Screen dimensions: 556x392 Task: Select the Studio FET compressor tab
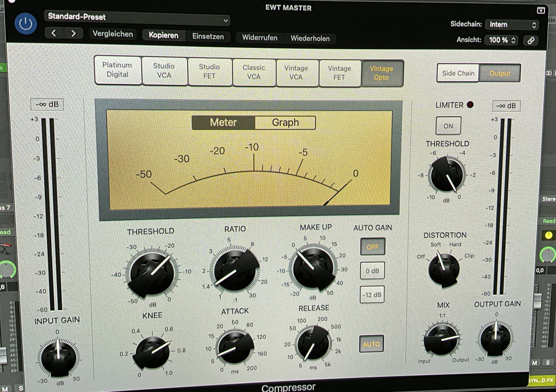tap(209, 72)
